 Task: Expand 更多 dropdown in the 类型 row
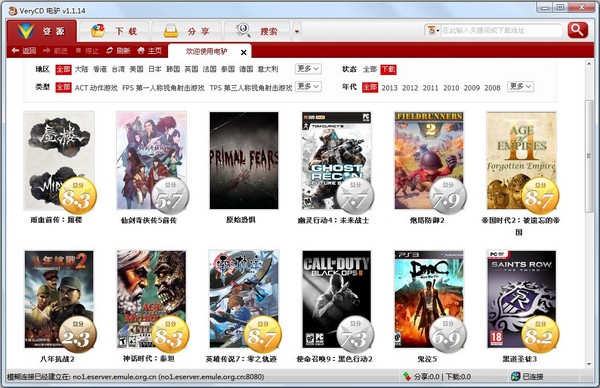tap(308, 87)
